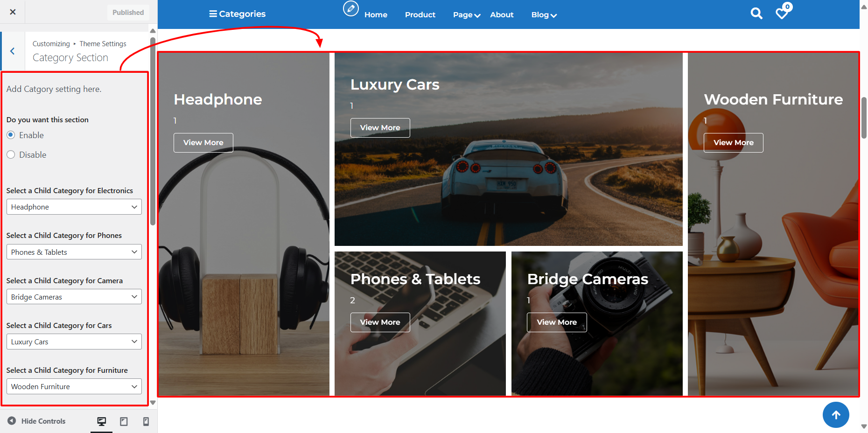Click the Bridge Cameras category title
868x433 pixels.
coord(588,279)
